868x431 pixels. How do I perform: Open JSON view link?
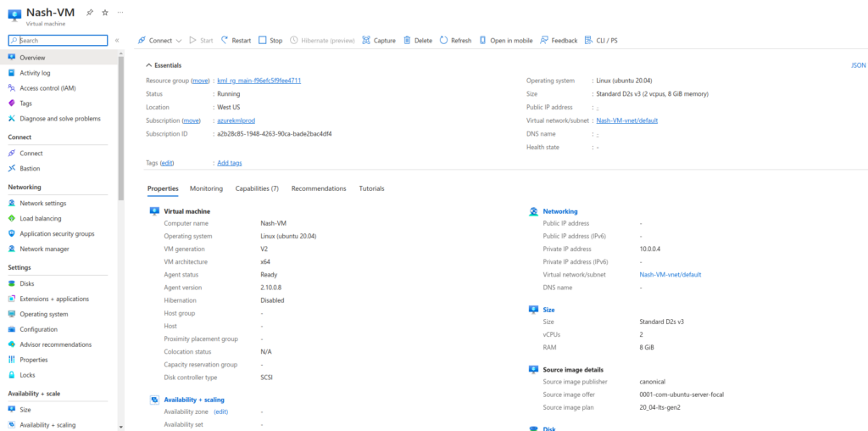858,65
